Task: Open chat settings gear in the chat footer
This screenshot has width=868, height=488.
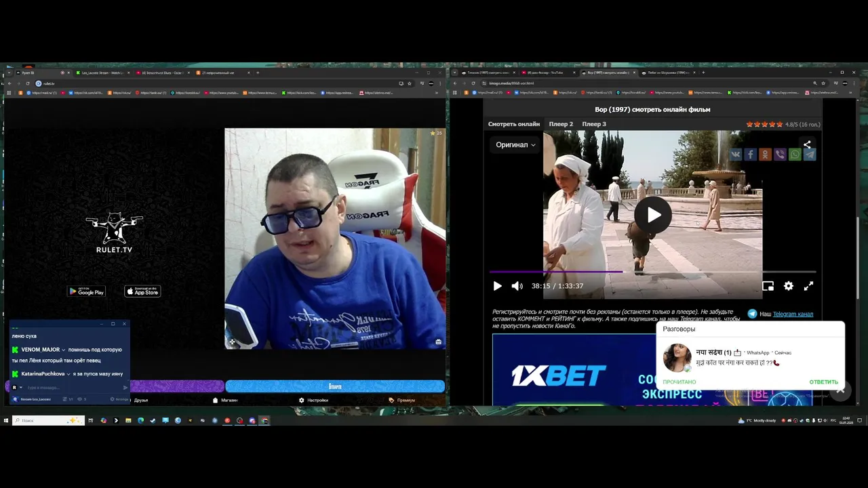Action: point(113,400)
